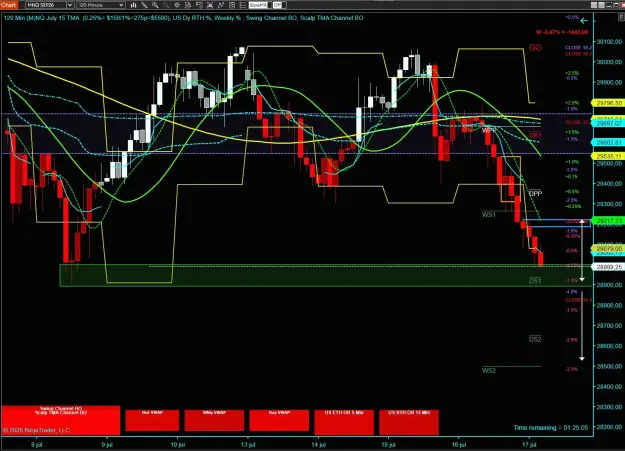
Task: Click the Wkly VWAP button
Action: (x=214, y=420)
